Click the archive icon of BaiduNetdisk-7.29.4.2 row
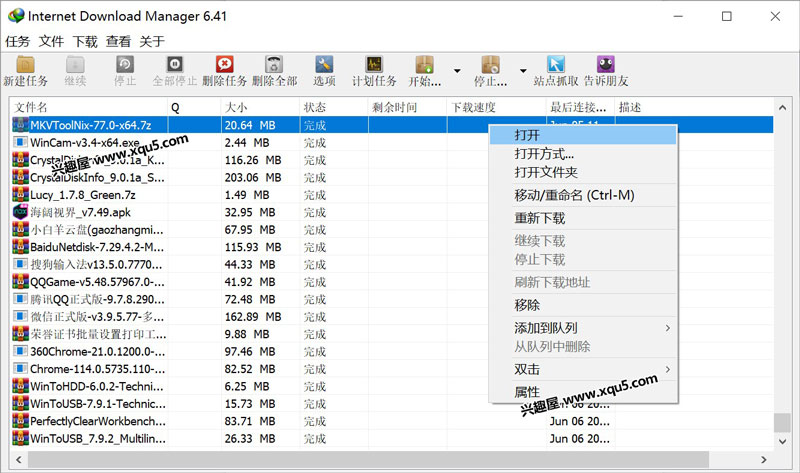Screen dimensions: 800x473 tap(20, 247)
